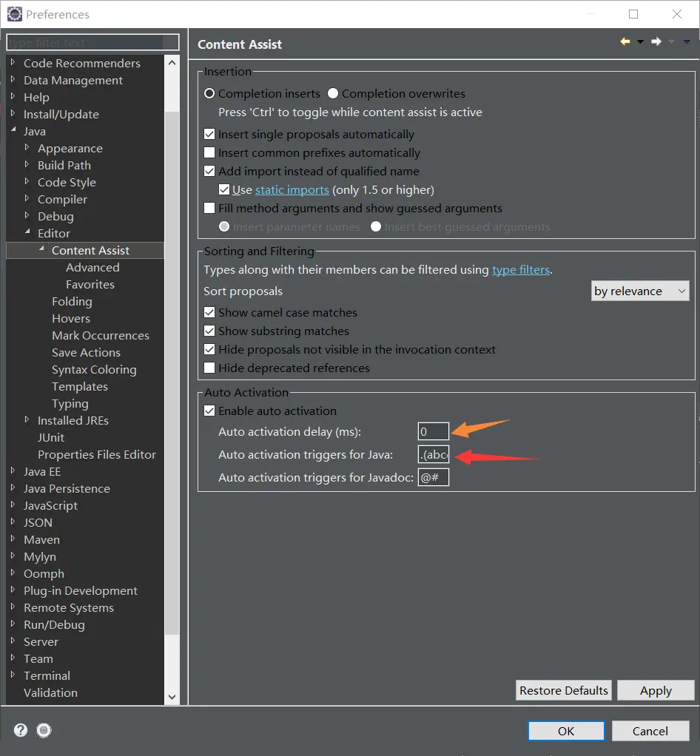This screenshot has width=700, height=756.
Task: Expand the Code Style node
Action: point(27,181)
